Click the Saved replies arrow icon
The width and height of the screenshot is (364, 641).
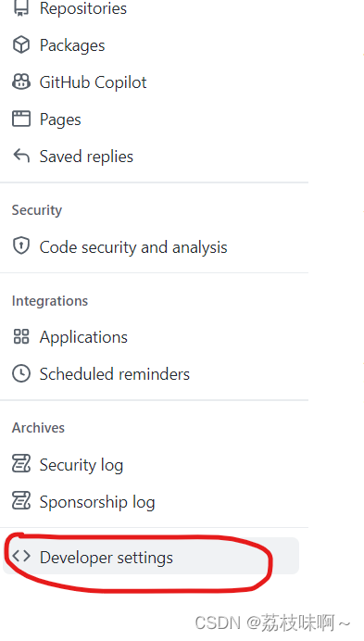pyautogui.click(x=21, y=156)
